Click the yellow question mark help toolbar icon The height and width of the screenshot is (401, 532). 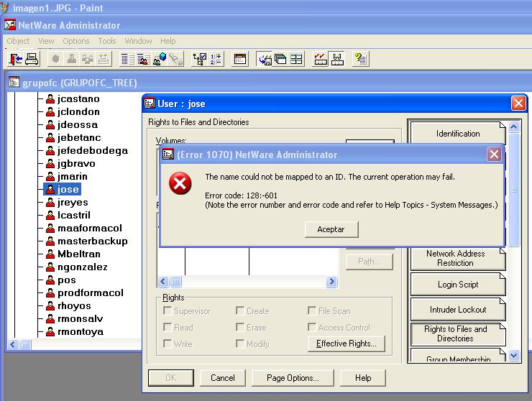tap(361, 59)
